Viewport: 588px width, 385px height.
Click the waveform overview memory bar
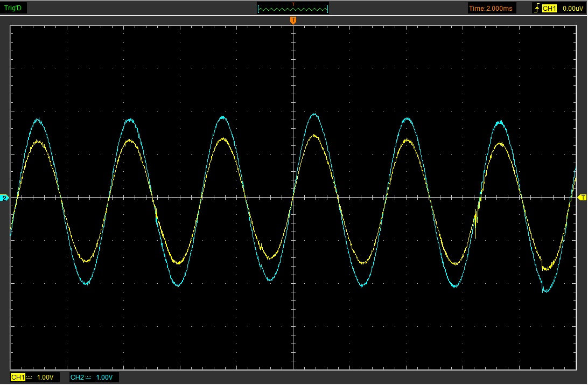tap(293, 9)
